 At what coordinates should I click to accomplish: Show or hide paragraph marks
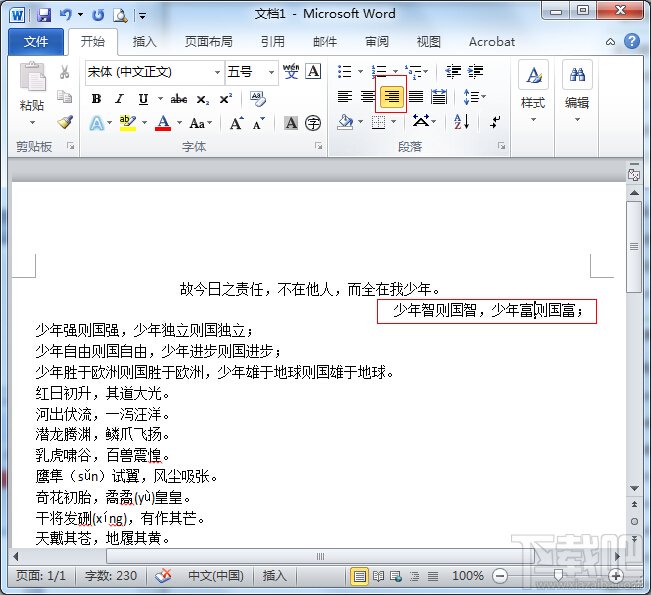[x=495, y=122]
